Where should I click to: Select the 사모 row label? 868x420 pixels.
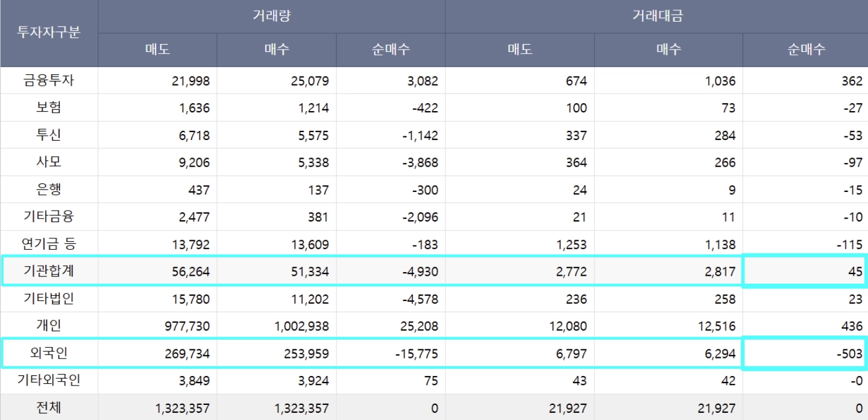click(48, 162)
